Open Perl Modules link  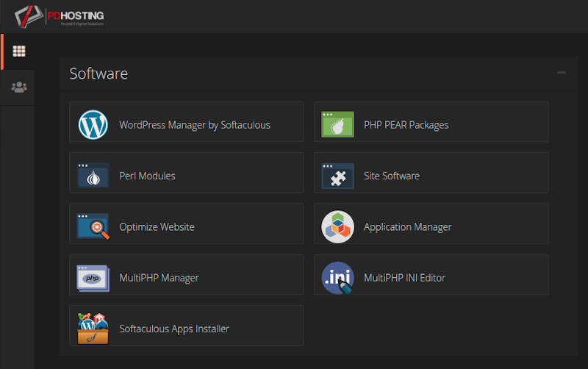click(x=148, y=176)
